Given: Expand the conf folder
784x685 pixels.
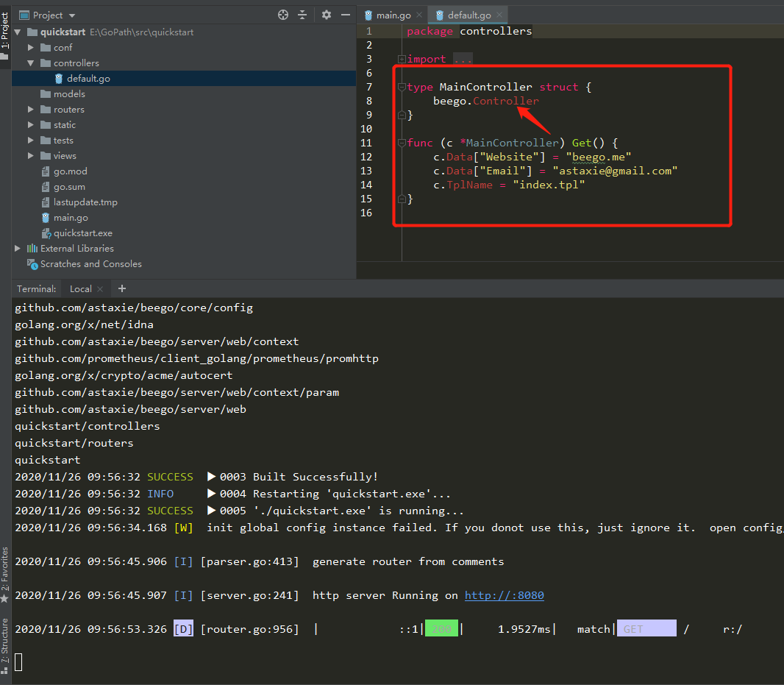Looking at the screenshot, I should [30, 48].
